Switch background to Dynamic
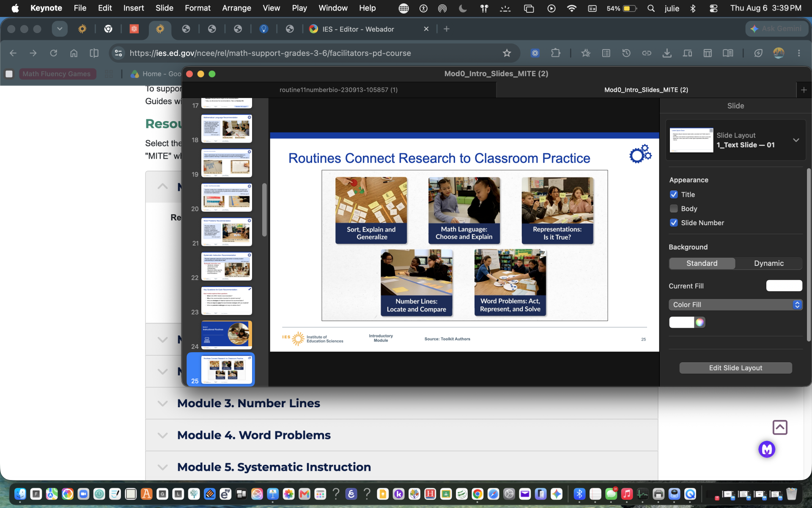Screen dimensions: 812x508 pyautogui.click(x=768, y=263)
